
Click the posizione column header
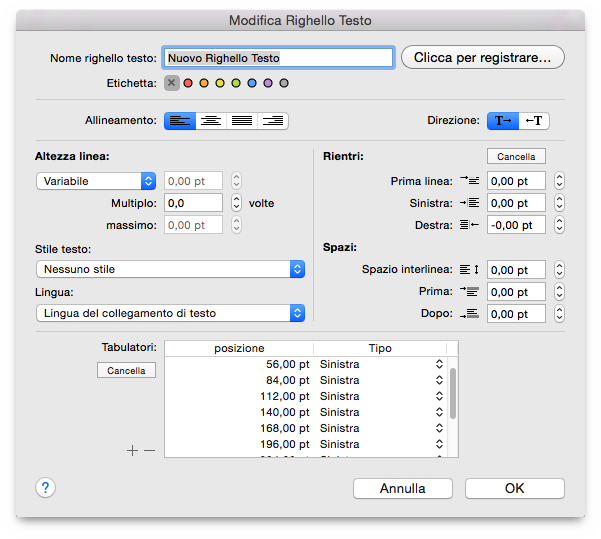[239, 348]
